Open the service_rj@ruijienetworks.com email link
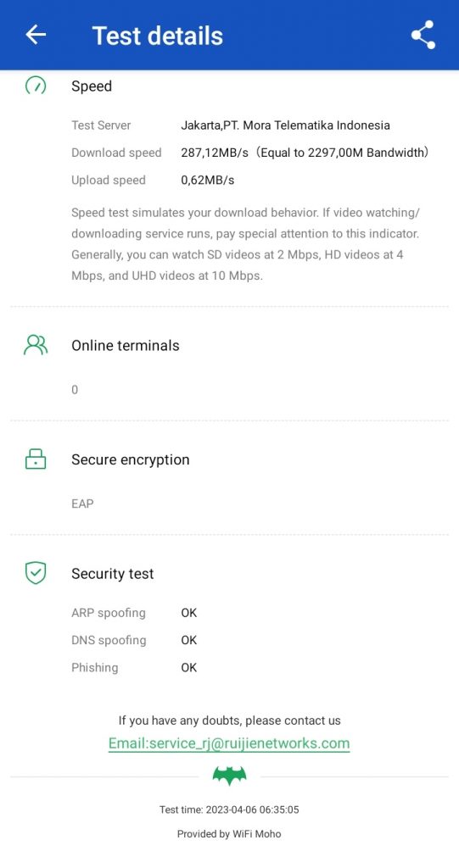 point(229,743)
